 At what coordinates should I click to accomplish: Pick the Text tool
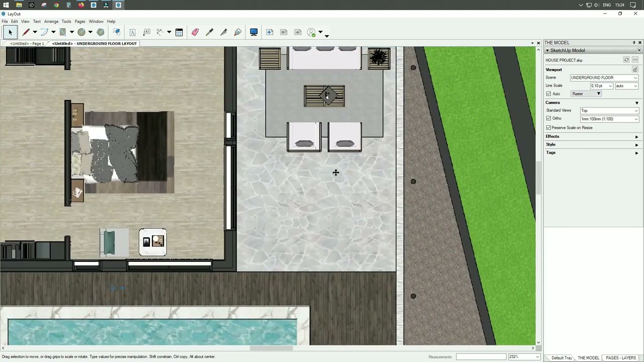pyautogui.click(x=132, y=32)
